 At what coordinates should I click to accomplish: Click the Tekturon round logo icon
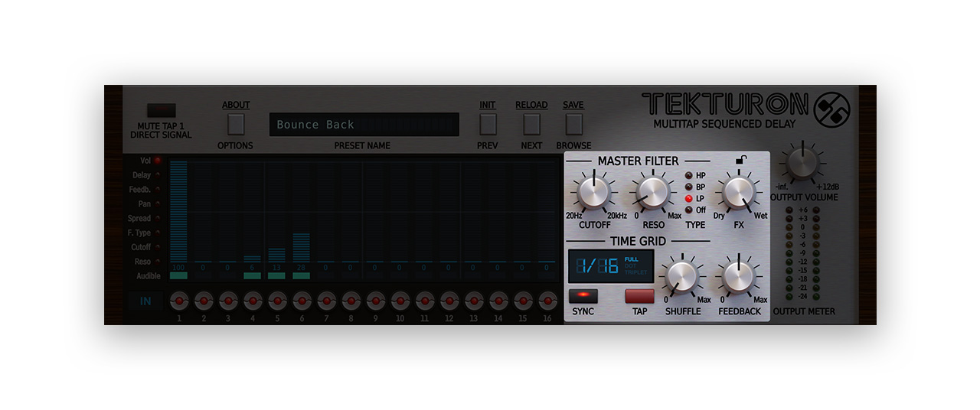tap(831, 112)
